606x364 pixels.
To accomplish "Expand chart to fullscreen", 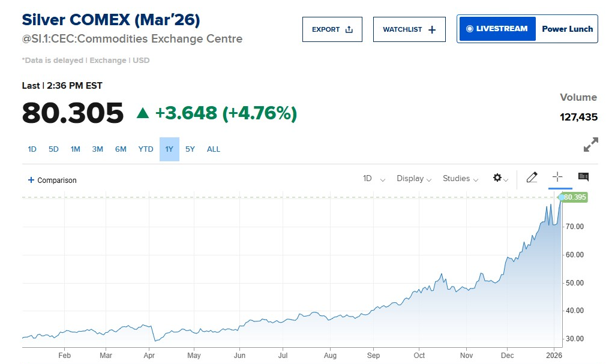I will (x=590, y=145).
